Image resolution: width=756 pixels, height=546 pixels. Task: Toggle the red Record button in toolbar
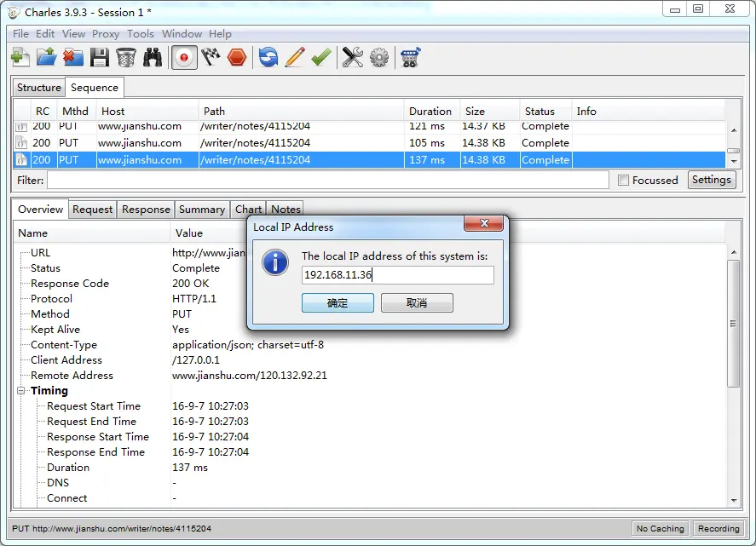[x=184, y=58]
